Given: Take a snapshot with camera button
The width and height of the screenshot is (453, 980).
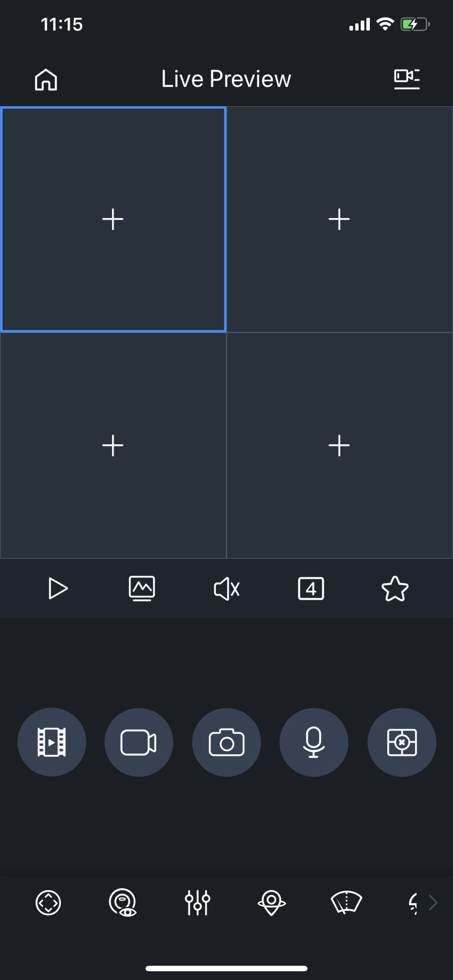Looking at the screenshot, I should click(x=226, y=742).
